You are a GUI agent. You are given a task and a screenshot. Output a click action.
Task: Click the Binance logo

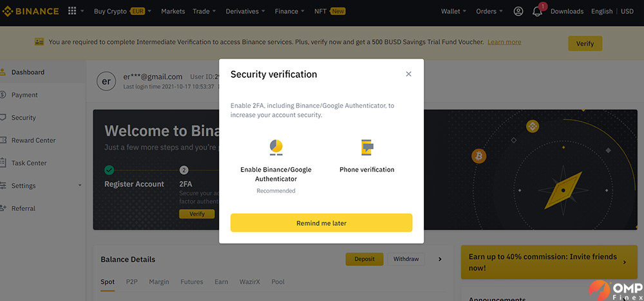point(30,12)
